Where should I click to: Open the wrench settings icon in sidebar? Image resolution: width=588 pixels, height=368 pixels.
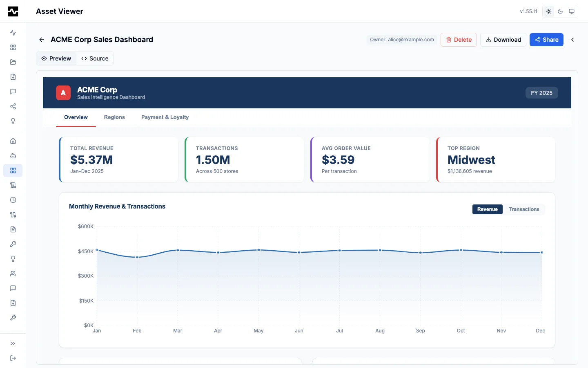tap(13, 318)
